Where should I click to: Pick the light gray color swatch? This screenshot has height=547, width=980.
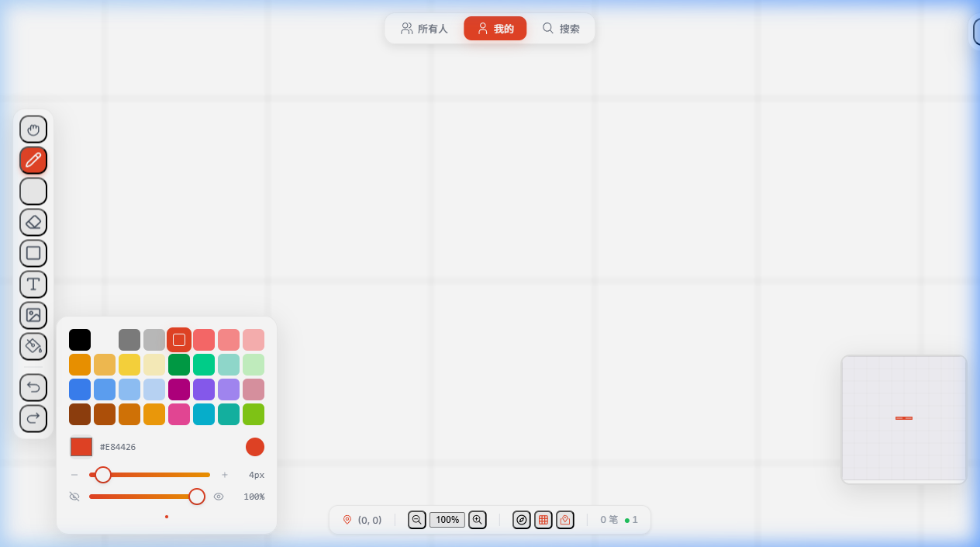click(x=154, y=340)
